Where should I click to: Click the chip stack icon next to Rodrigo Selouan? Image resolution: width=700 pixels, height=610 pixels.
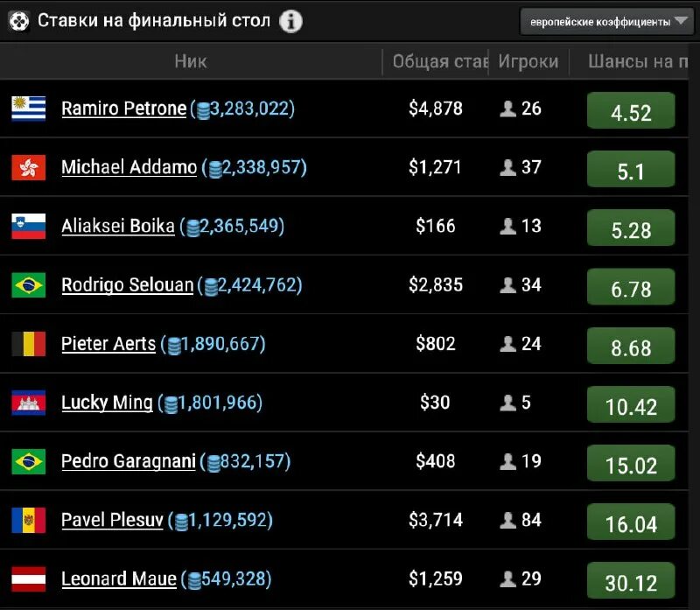pyautogui.click(x=210, y=285)
